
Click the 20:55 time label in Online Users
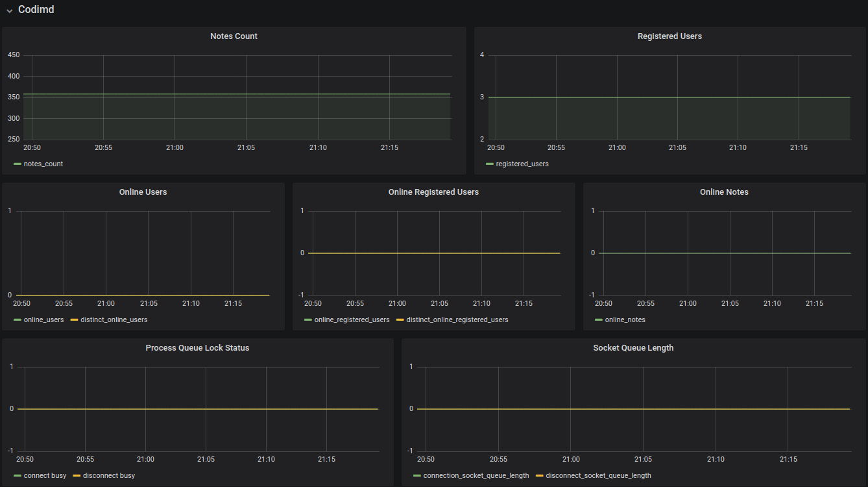coord(64,304)
